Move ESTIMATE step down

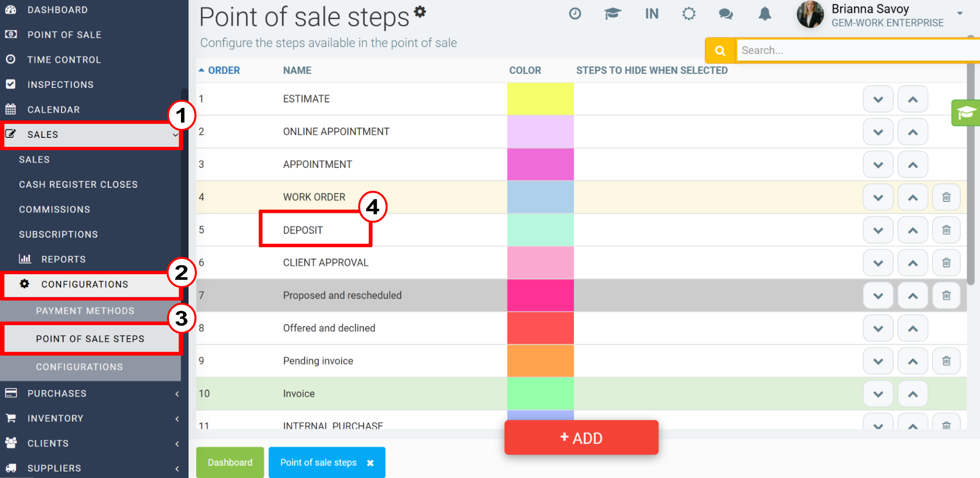point(878,99)
